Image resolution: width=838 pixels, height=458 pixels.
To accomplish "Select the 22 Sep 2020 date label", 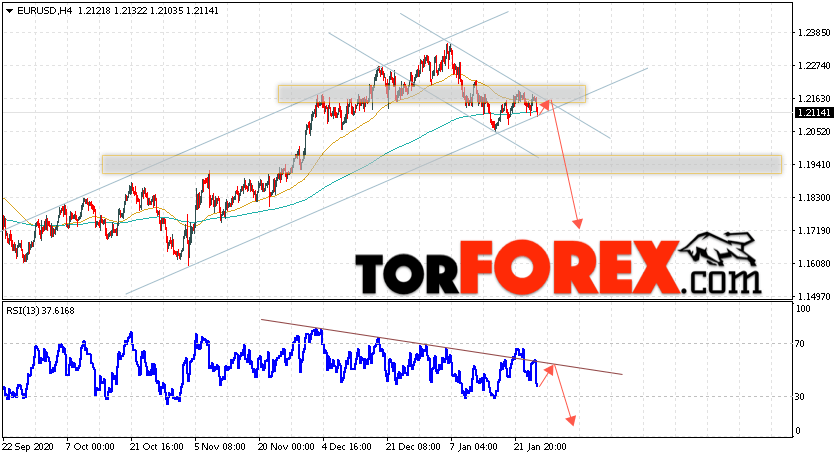I will tap(26, 447).
